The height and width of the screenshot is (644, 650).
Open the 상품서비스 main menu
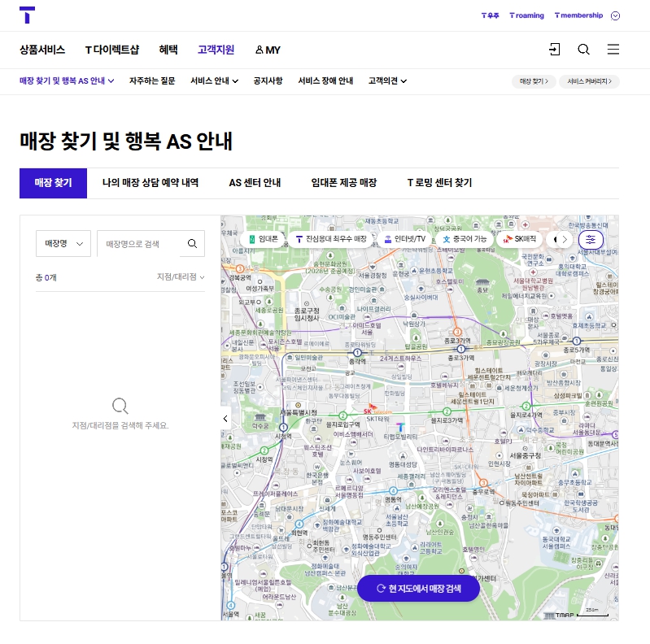(x=42, y=50)
